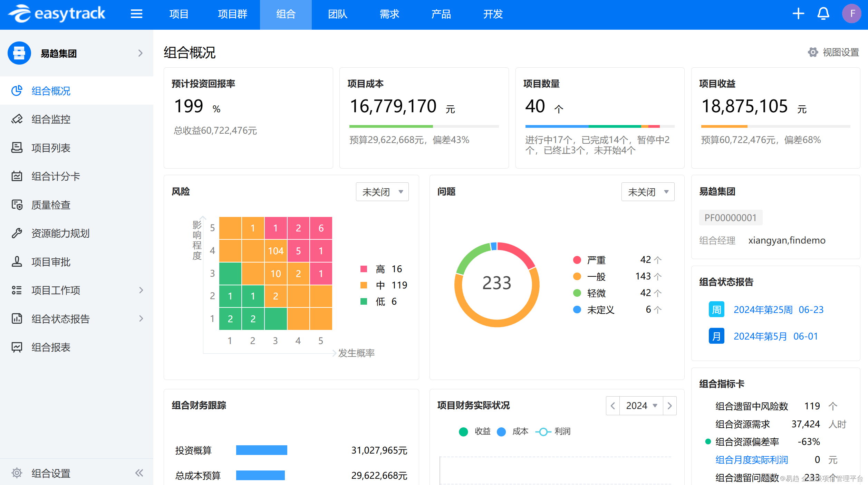Click the 项目列表 sidebar icon
The image size is (868, 485).
17,148
